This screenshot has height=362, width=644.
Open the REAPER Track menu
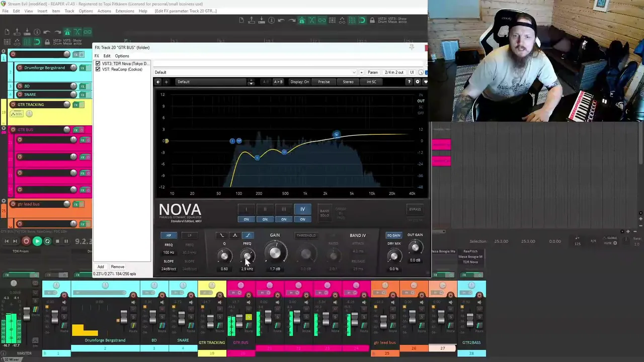tap(69, 11)
